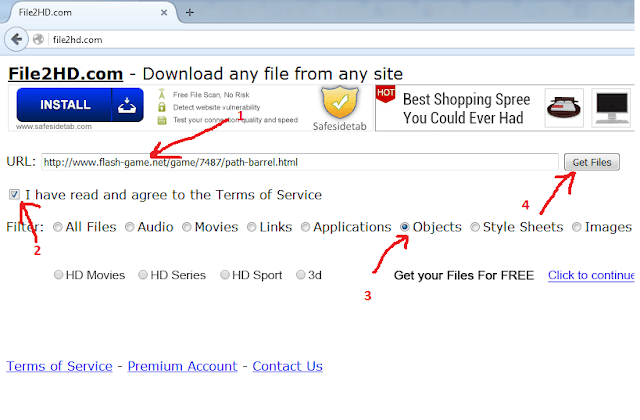Select the HD Movies option

click(58, 275)
